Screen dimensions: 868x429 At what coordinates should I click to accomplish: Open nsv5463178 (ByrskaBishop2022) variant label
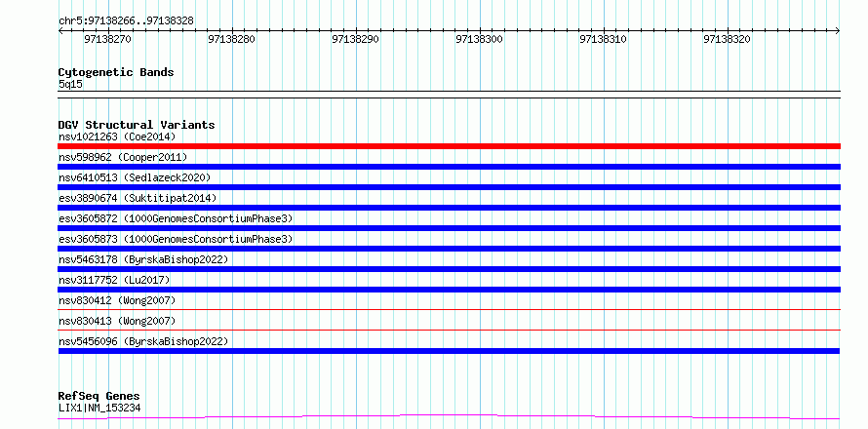click(143, 259)
